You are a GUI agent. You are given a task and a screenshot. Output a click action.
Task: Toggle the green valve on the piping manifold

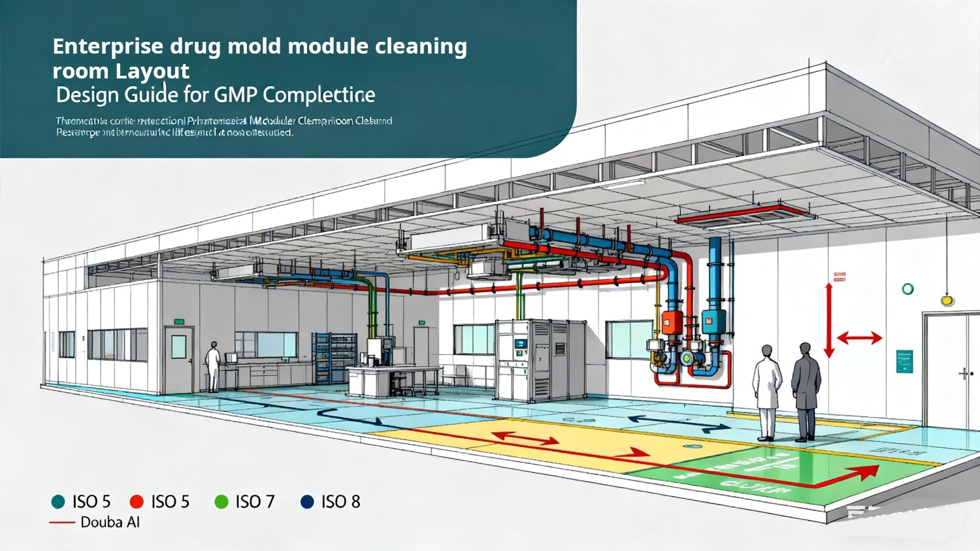tap(686, 358)
